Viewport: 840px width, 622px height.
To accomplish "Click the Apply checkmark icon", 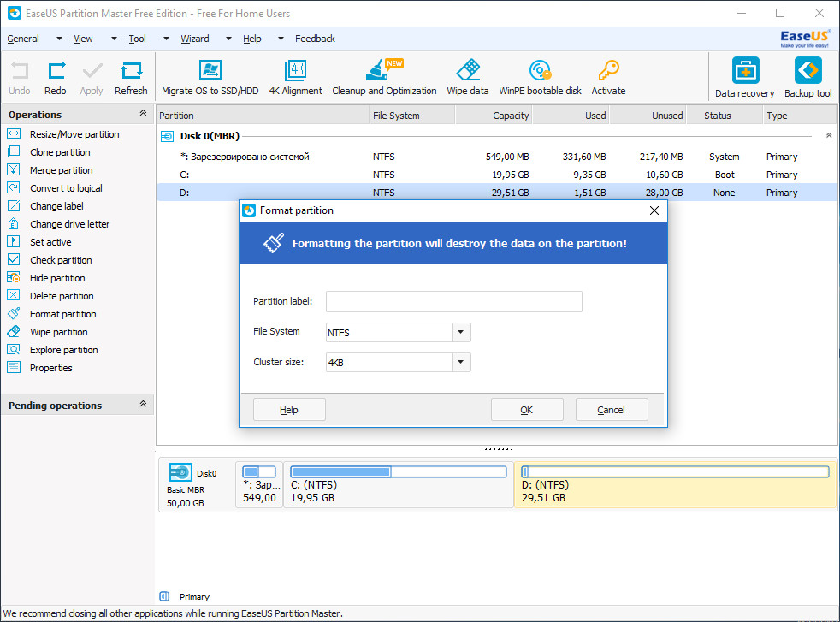I will [x=92, y=71].
